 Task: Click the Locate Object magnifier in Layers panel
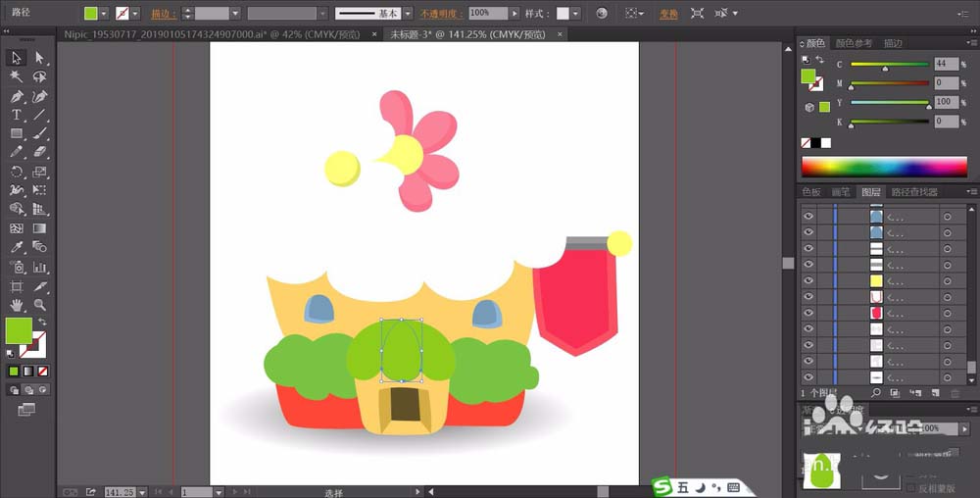click(876, 393)
